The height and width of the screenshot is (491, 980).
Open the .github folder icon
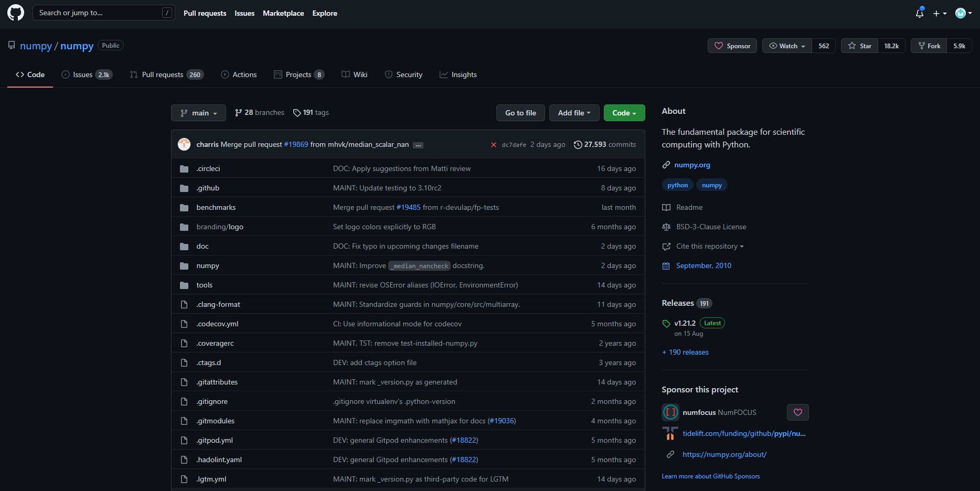pos(184,188)
